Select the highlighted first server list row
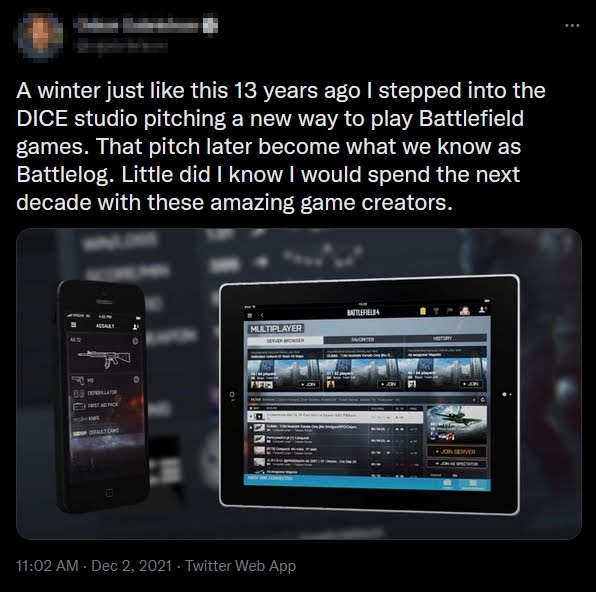Viewport: 596px width, 592px height. 335,416
